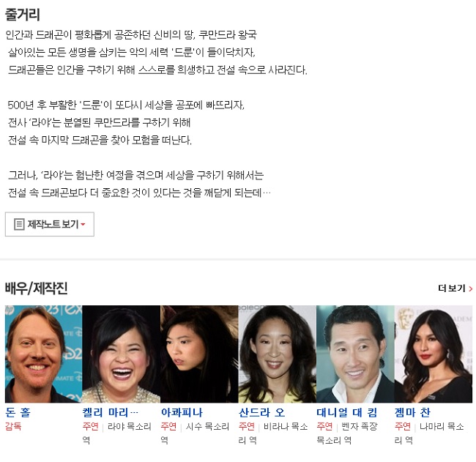Open the 대니얼 대 킴 name link
This screenshot has width=476, height=462.
coord(347,412)
